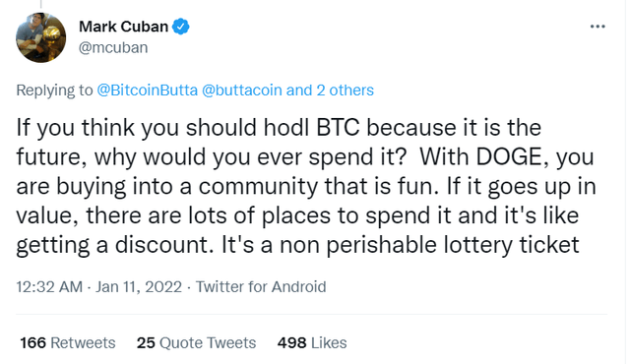Screen dimensions: 630x364
Task: Open the Twitter for Android source link
Action: point(261,287)
